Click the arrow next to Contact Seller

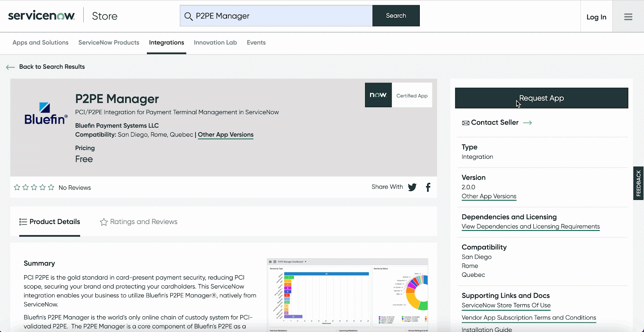(528, 122)
